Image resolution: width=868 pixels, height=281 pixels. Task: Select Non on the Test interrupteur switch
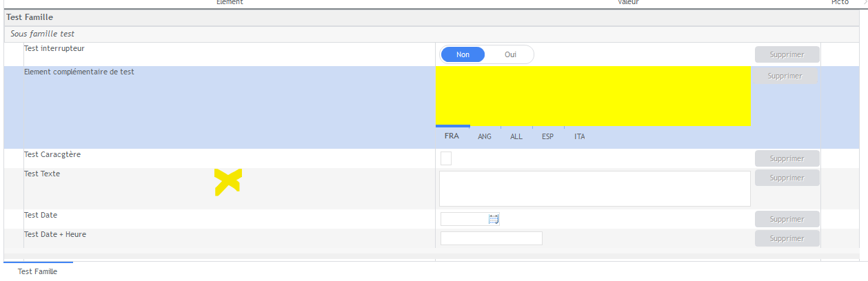(463, 54)
